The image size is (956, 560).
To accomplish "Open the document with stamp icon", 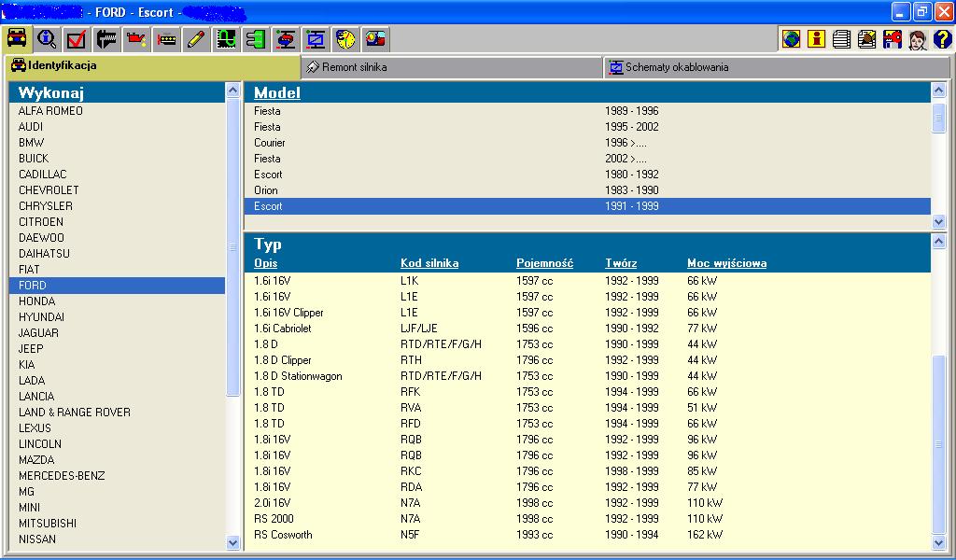I will pos(866,39).
